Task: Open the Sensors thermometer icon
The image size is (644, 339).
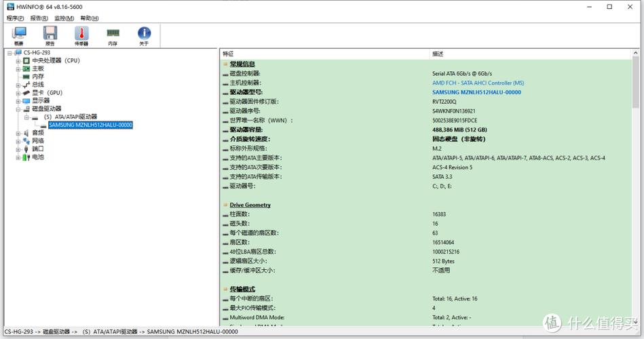Action: pyautogui.click(x=81, y=36)
